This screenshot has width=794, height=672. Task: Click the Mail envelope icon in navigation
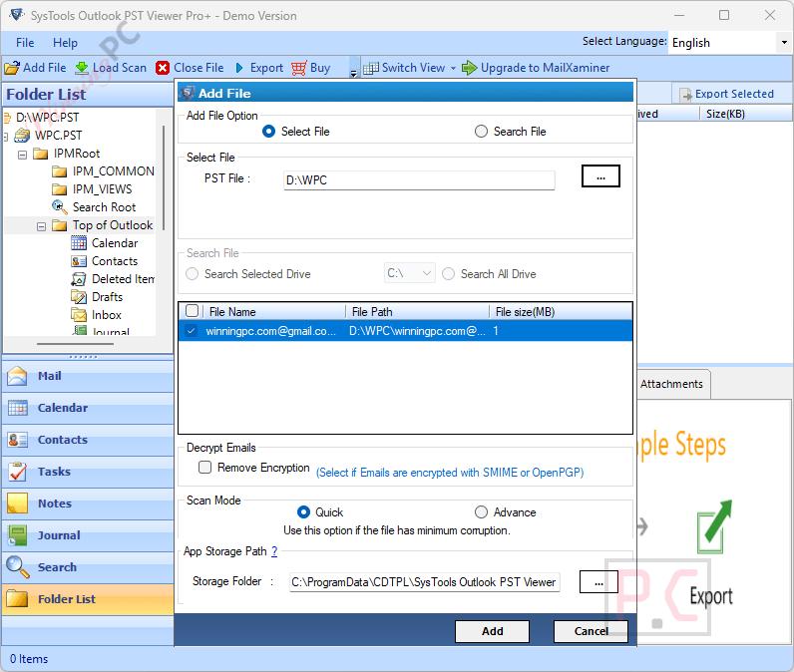[17, 376]
